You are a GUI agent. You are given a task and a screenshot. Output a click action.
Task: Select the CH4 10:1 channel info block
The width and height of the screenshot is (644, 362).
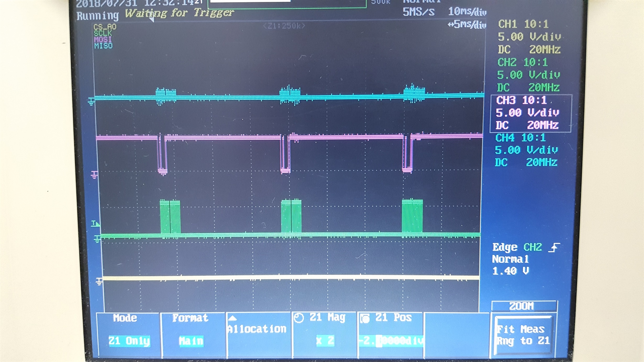pyautogui.click(x=526, y=150)
